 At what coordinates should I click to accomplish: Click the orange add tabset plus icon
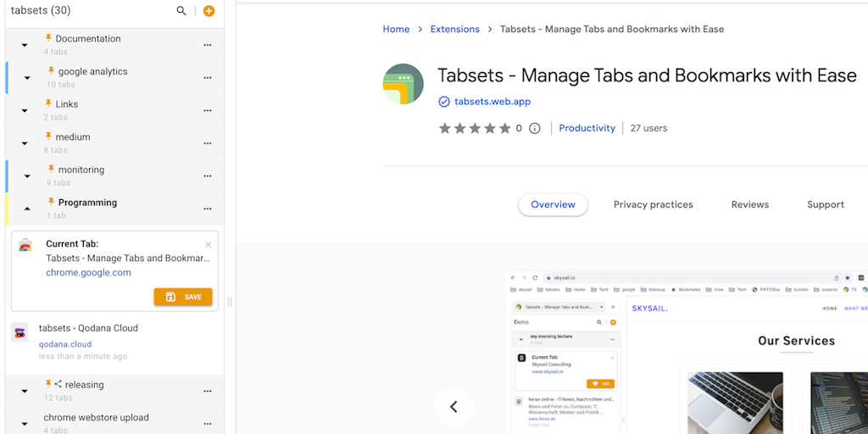tap(209, 11)
